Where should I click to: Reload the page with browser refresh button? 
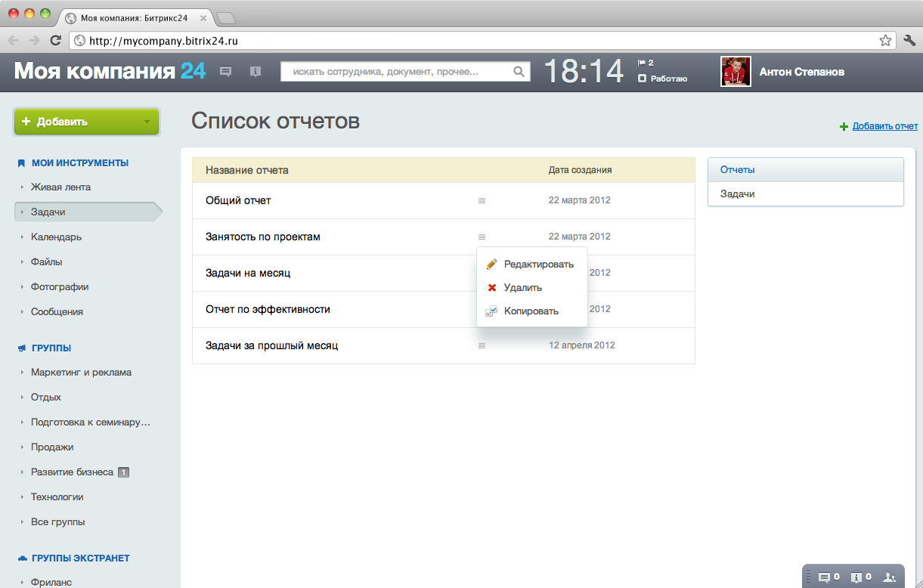(x=55, y=41)
